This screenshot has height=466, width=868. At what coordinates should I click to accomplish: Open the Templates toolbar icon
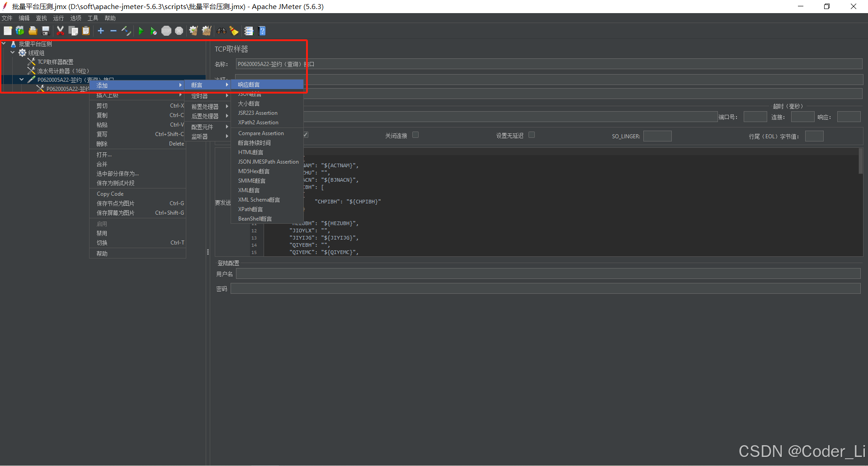[20, 31]
